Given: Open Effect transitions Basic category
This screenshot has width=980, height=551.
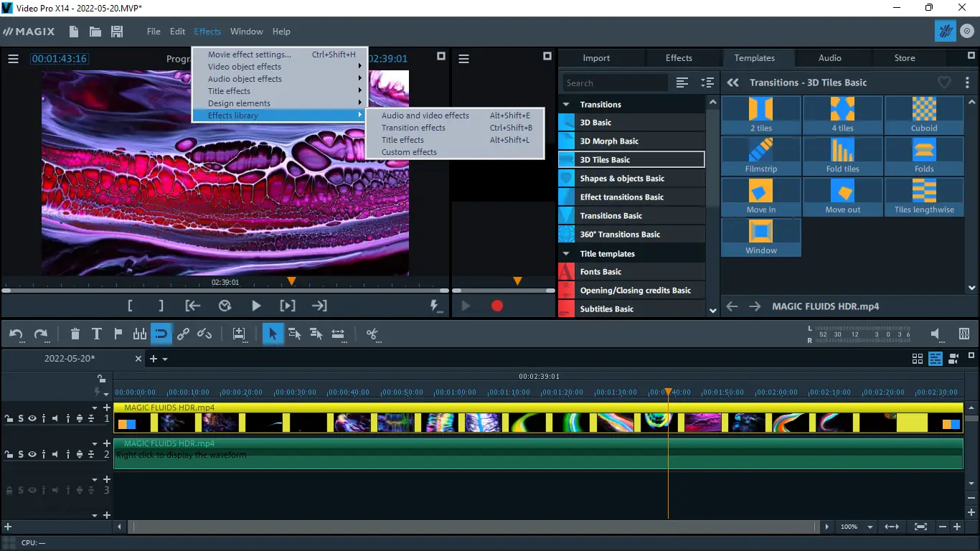Looking at the screenshot, I should pos(631,197).
